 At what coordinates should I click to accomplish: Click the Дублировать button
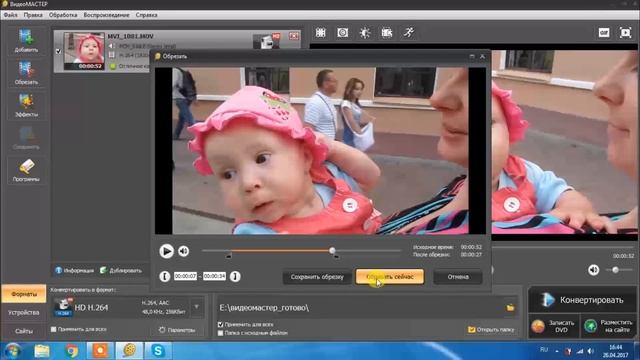pyautogui.click(x=121, y=270)
